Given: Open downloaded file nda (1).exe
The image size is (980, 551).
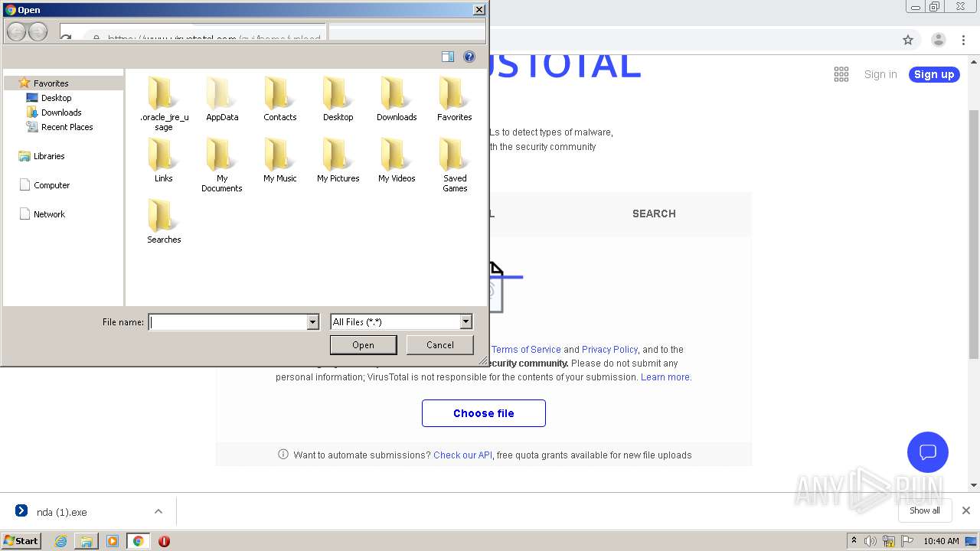Looking at the screenshot, I should click(x=61, y=512).
